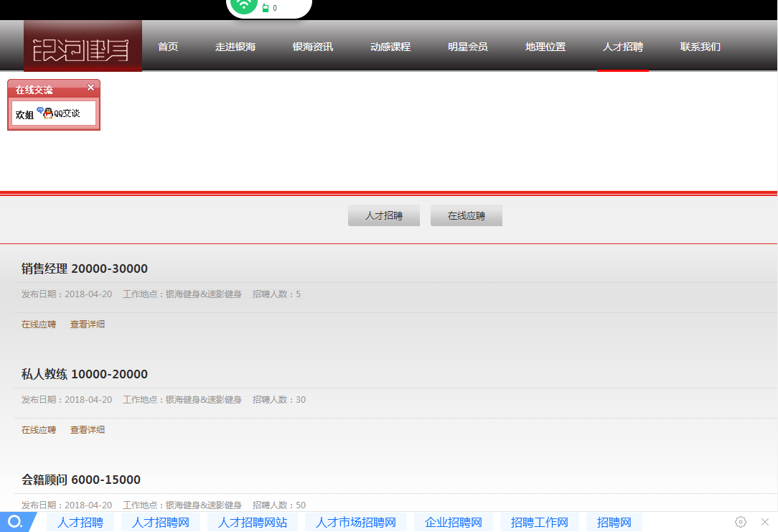This screenshot has width=778, height=532.
Task: Click the 招聘工作网 suggestion
Action: coord(539,522)
